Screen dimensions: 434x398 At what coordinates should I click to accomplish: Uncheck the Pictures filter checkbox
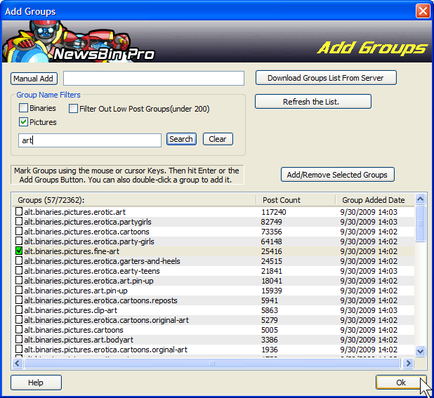[23, 122]
